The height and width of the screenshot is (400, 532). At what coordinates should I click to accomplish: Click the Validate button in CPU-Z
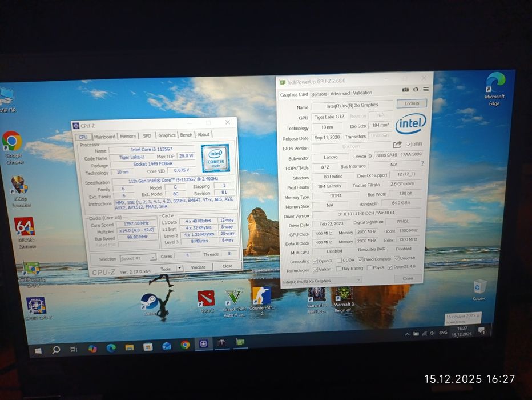pyautogui.click(x=198, y=267)
